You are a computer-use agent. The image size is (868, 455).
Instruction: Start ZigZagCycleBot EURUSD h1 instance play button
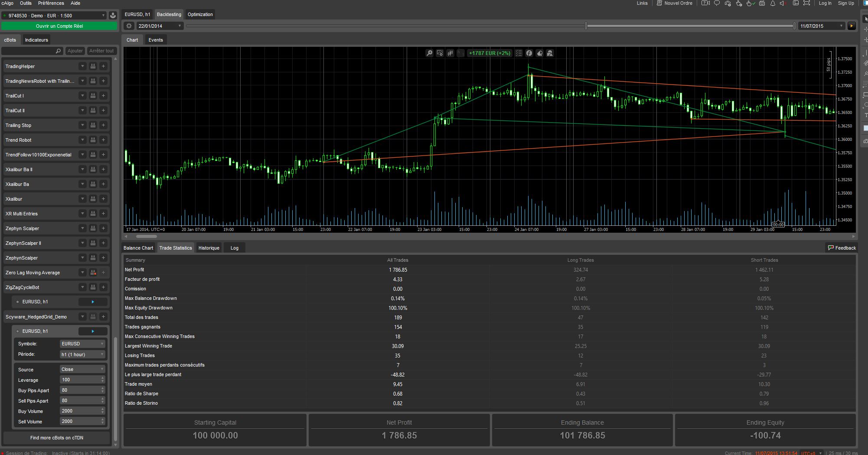click(93, 302)
